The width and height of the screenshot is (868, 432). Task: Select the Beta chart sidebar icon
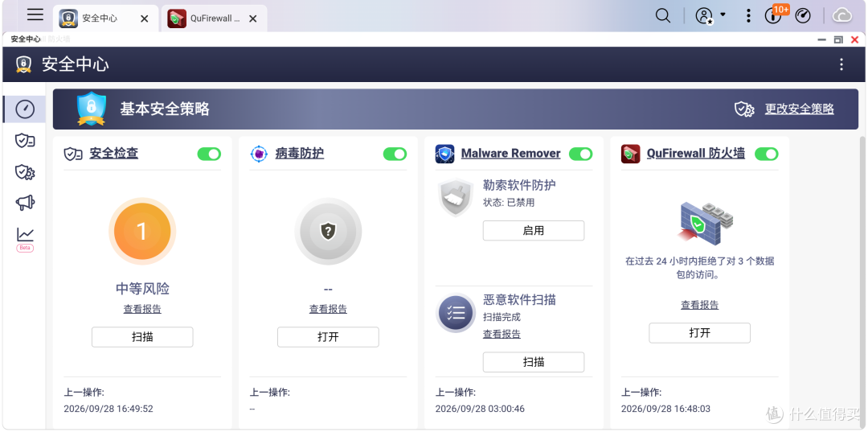[x=25, y=239]
